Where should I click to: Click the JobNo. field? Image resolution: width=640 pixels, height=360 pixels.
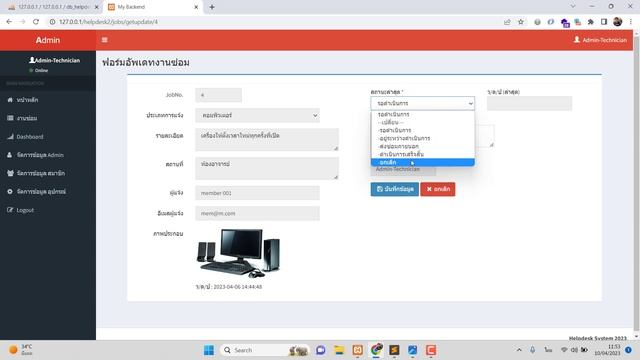[x=218, y=95]
